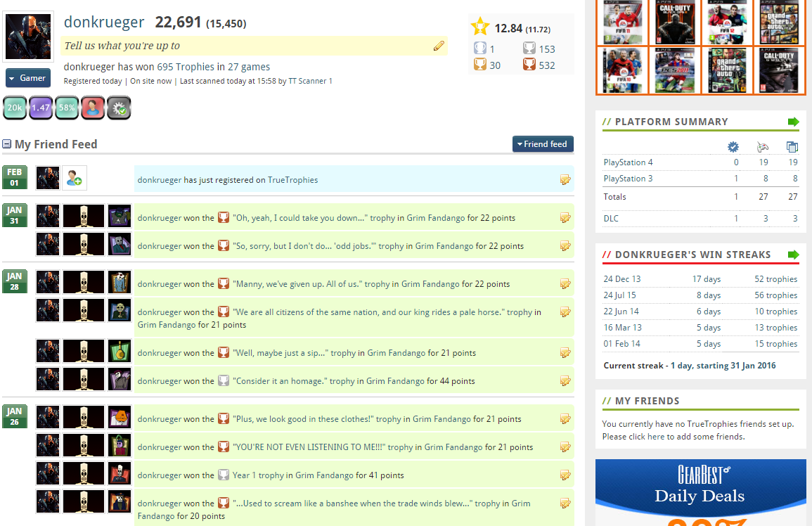Open the TrueTrophies link in registration post
The width and height of the screenshot is (812, 526).
(292, 180)
